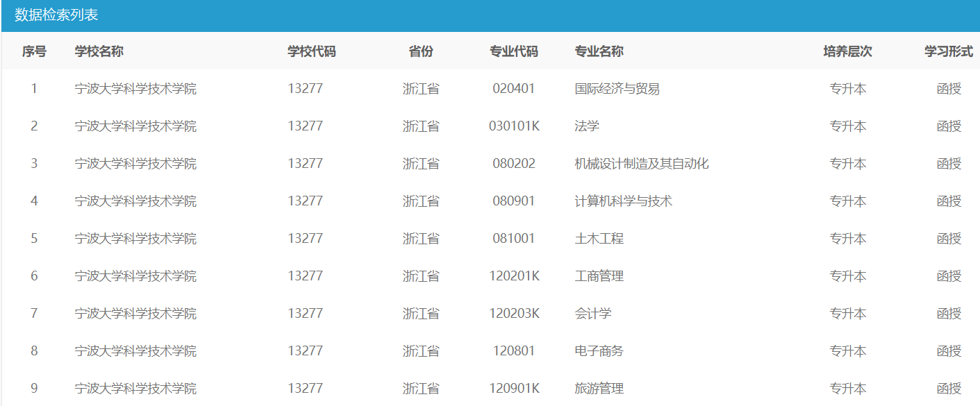Click the 专业代码 column header
The image size is (980, 406).
click(514, 51)
